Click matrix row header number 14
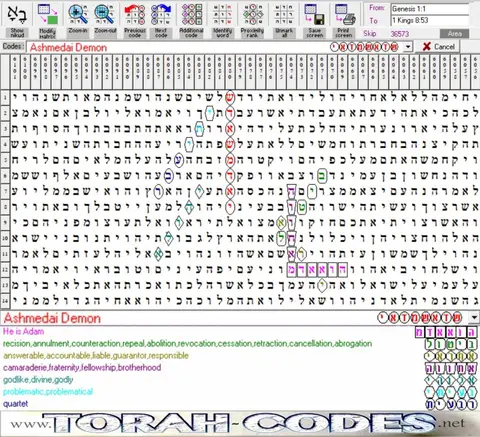 click(5, 301)
